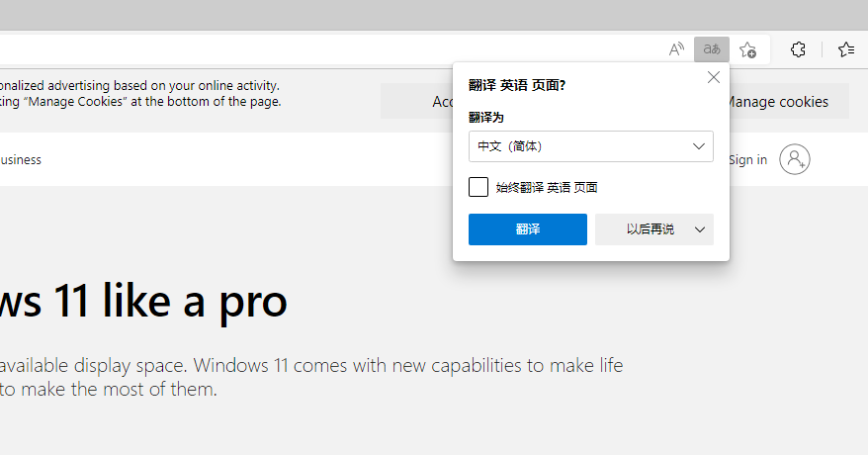The image size is (868, 455).
Task: Click the 以后再说 button
Action: click(649, 229)
